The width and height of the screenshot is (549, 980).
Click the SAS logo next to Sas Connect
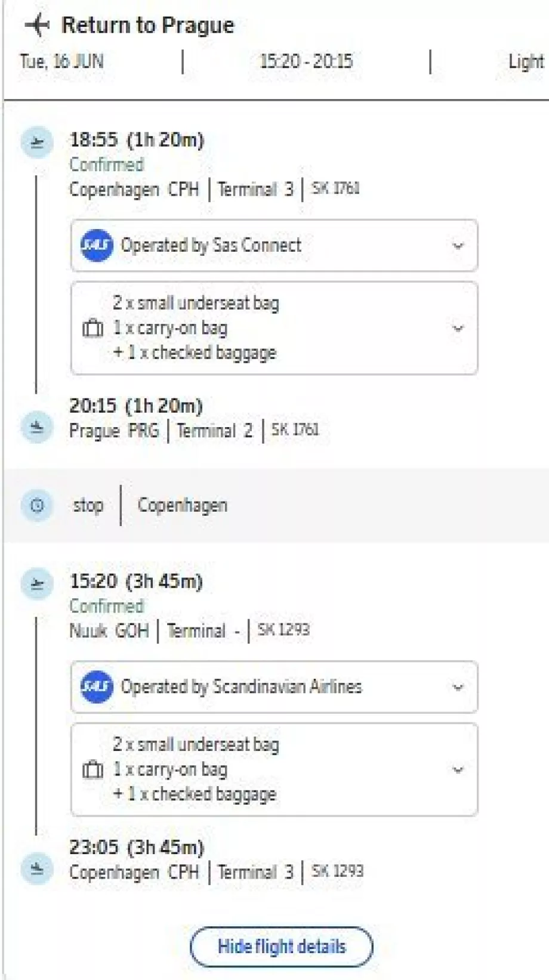point(97,245)
